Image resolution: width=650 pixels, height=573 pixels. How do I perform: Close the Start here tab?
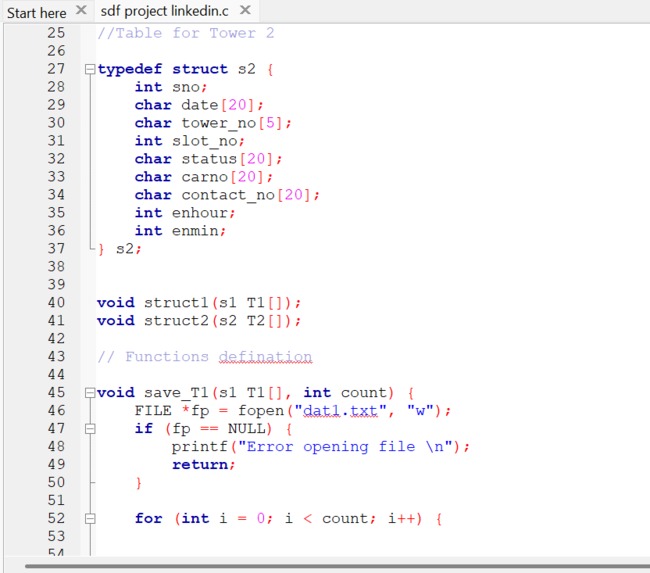tap(82, 10)
